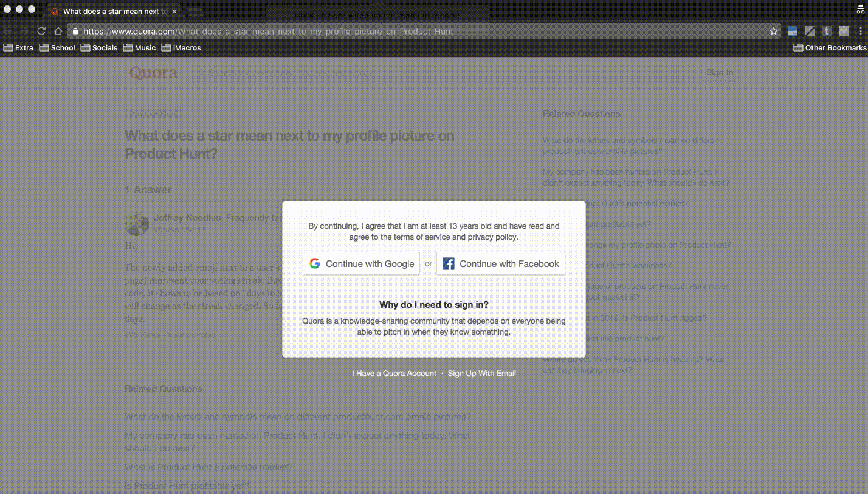Click the Continue with Google button

pyautogui.click(x=361, y=263)
